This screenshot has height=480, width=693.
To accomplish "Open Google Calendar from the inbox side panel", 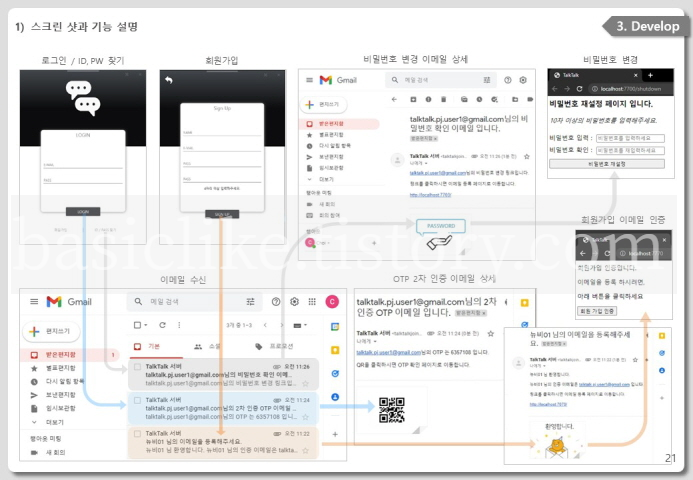I will pos(335,327).
